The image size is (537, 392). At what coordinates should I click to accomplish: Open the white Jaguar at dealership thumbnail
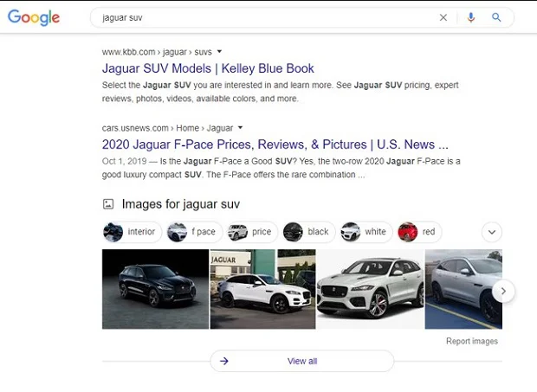click(x=262, y=289)
